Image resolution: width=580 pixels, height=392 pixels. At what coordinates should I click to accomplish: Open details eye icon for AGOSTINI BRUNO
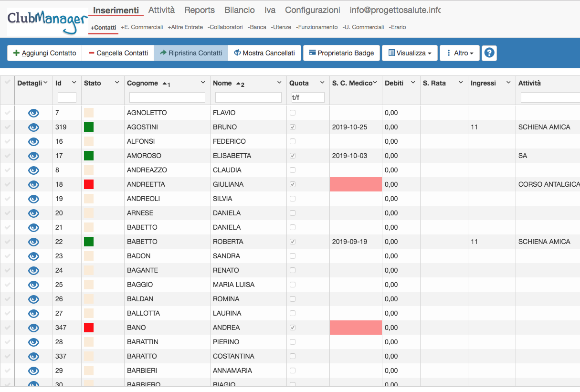point(33,127)
